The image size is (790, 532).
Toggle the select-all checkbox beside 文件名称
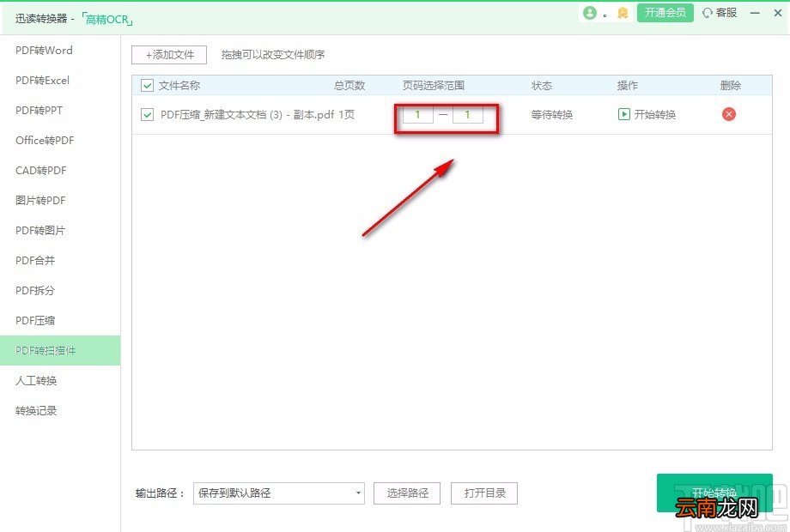click(x=147, y=86)
